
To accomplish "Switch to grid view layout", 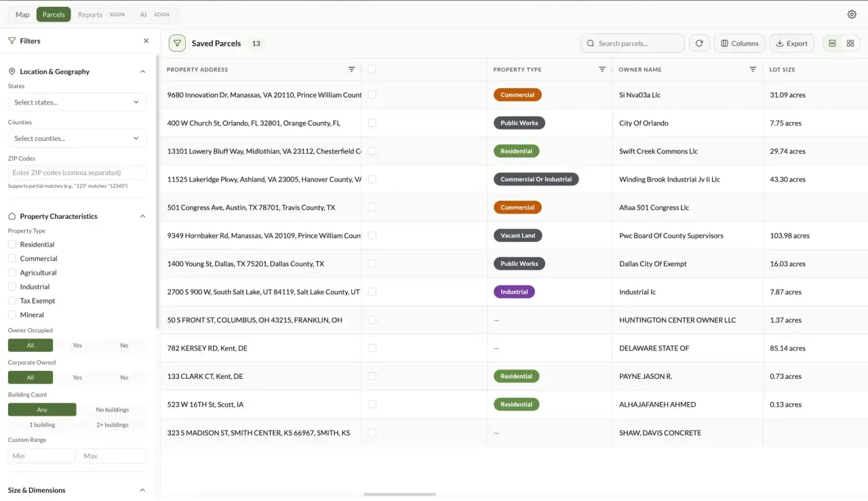I will click(850, 43).
